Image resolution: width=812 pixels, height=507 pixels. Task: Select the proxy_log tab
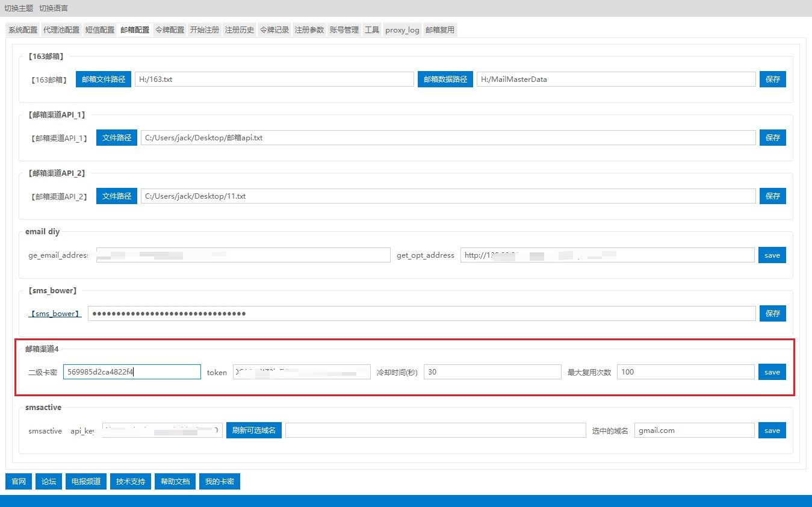pos(402,30)
